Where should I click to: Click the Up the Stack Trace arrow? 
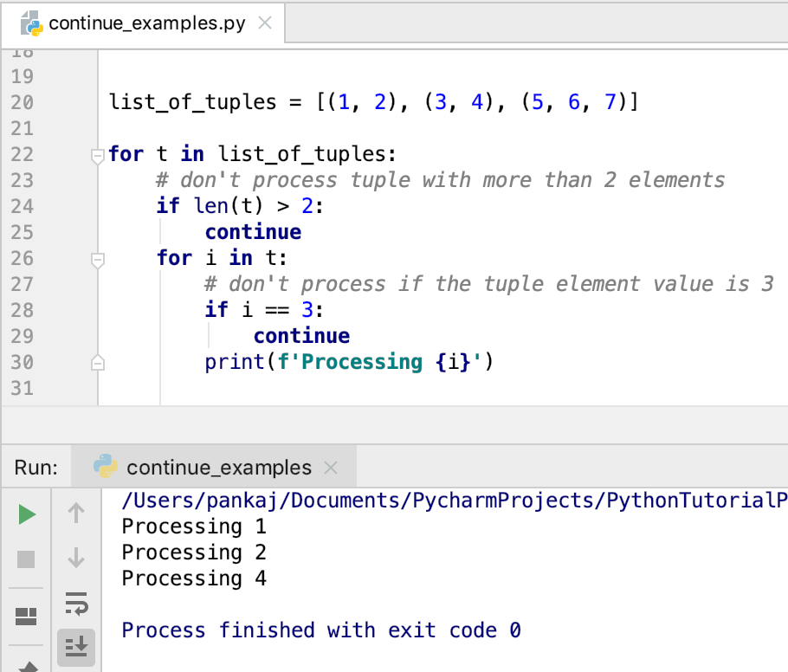(x=76, y=514)
